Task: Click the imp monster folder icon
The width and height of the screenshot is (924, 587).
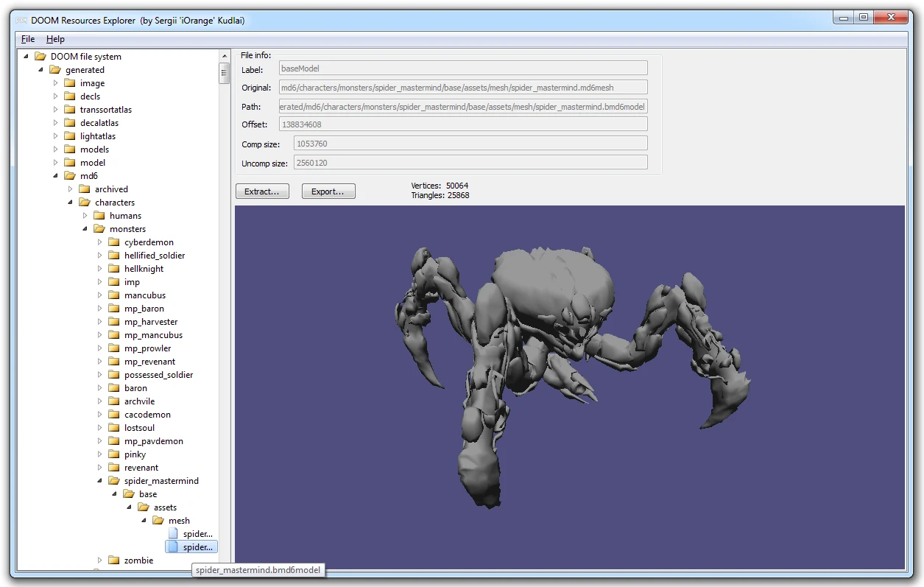Action: pyautogui.click(x=112, y=281)
